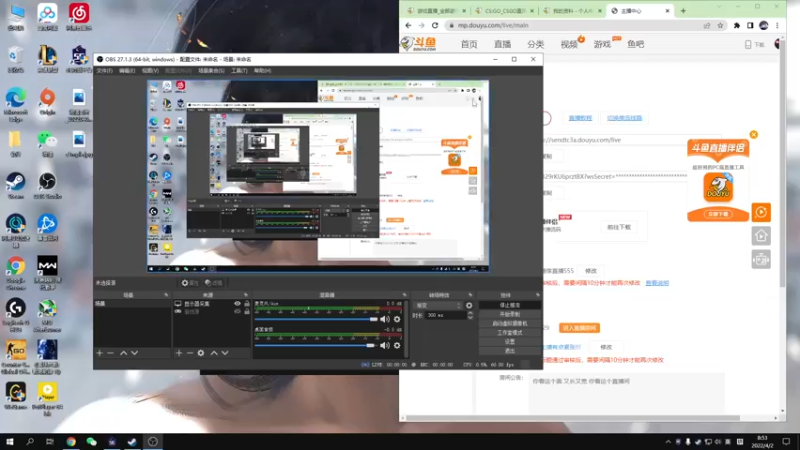Mute the microphone channel speaker icon
The width and height of the screenshot is (800, 450).
pyautogui.click(x=385, y=319)
